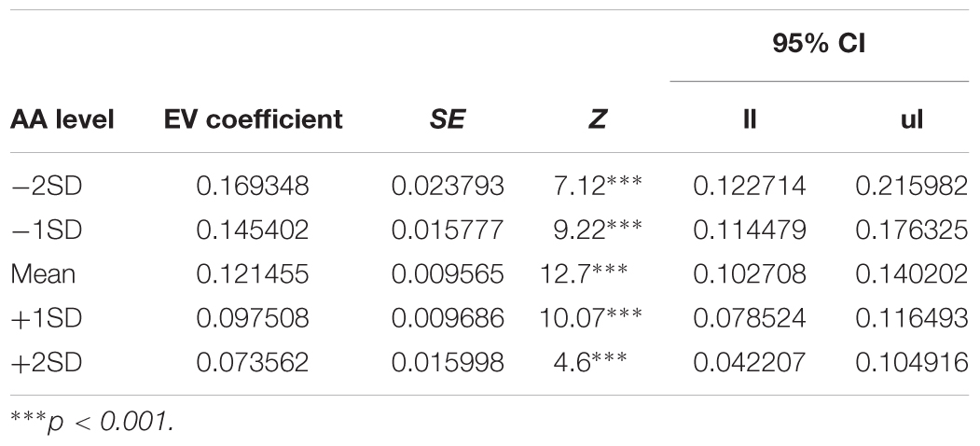Click the ll lower limit header
This screenshot has height=446, width=980.
pos(750,118)
